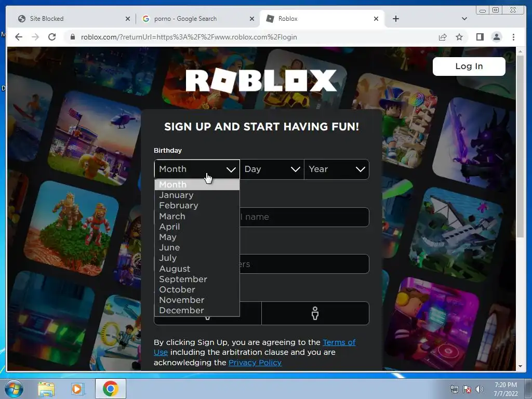Pick May in the month list
532x399 pixels.
[x=197, y=237]
